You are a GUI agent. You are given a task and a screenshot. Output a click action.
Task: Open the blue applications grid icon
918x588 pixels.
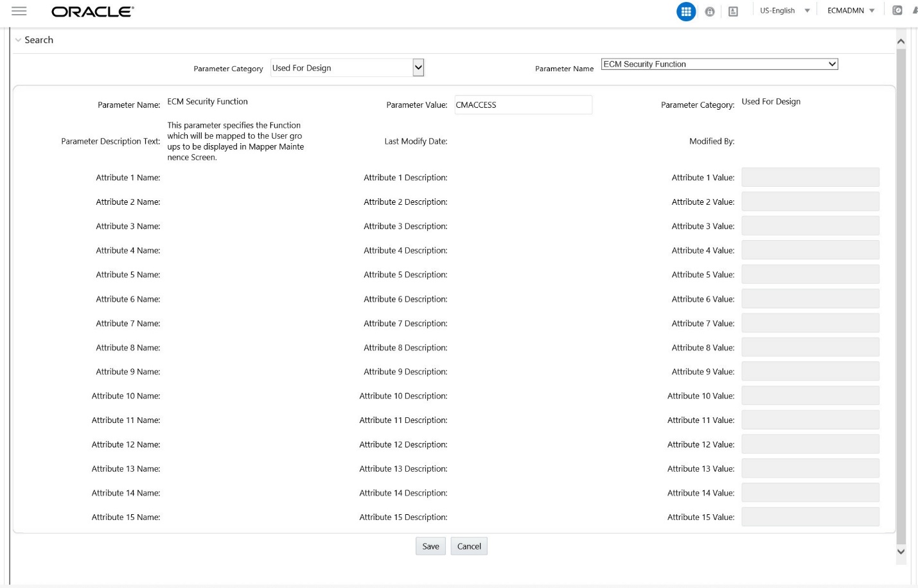(686, 12)
